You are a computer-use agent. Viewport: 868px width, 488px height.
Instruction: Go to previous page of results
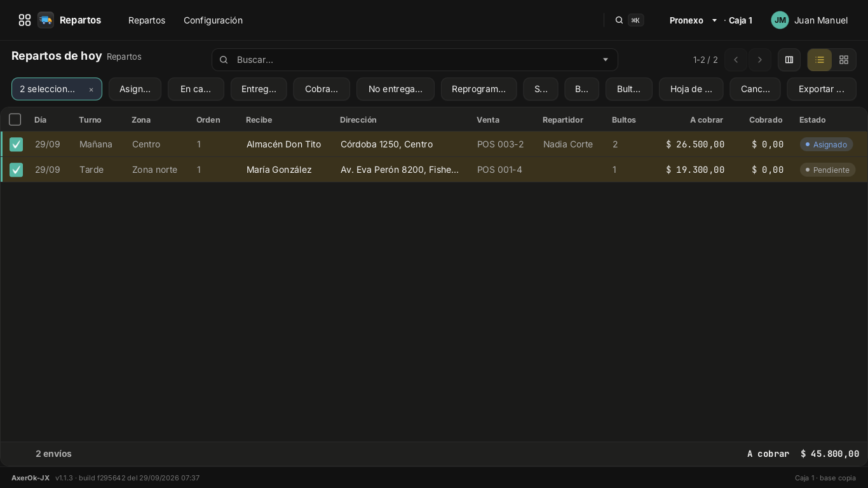pos(736,60)
